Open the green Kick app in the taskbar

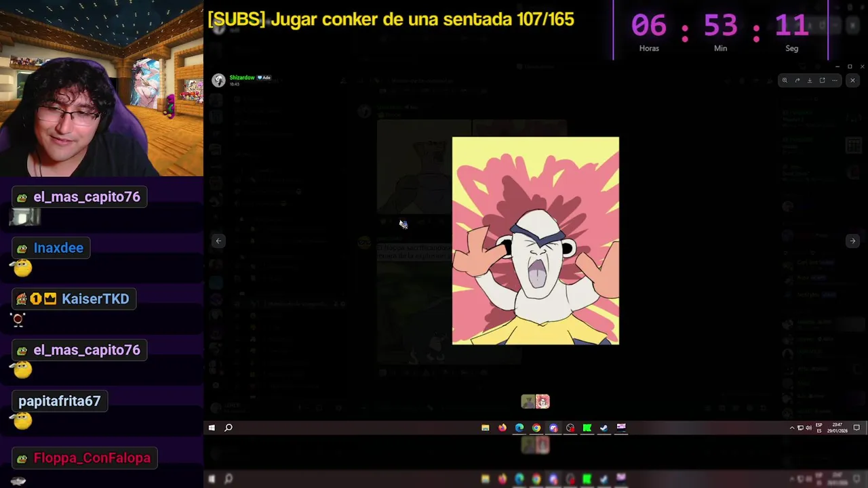587,428
